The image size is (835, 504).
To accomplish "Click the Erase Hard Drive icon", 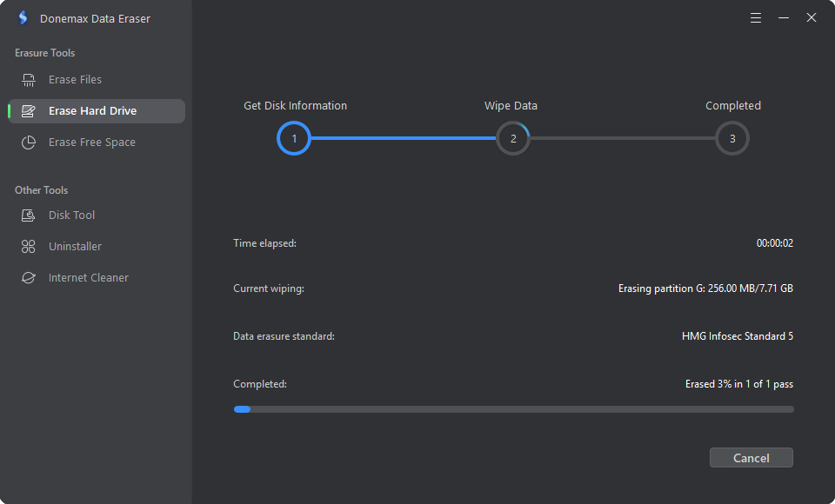I will (28, 110).
